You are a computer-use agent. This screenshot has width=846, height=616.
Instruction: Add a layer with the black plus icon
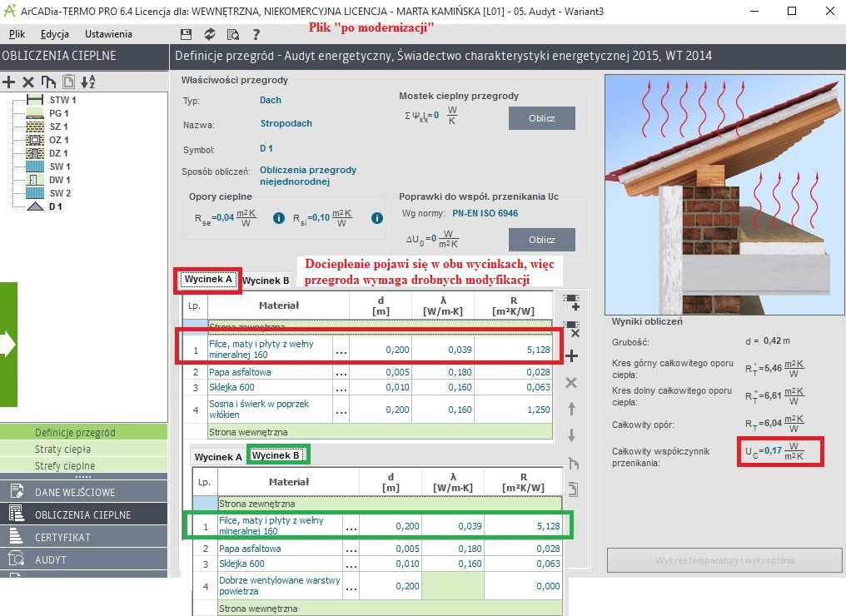click(x=571, y=356)
